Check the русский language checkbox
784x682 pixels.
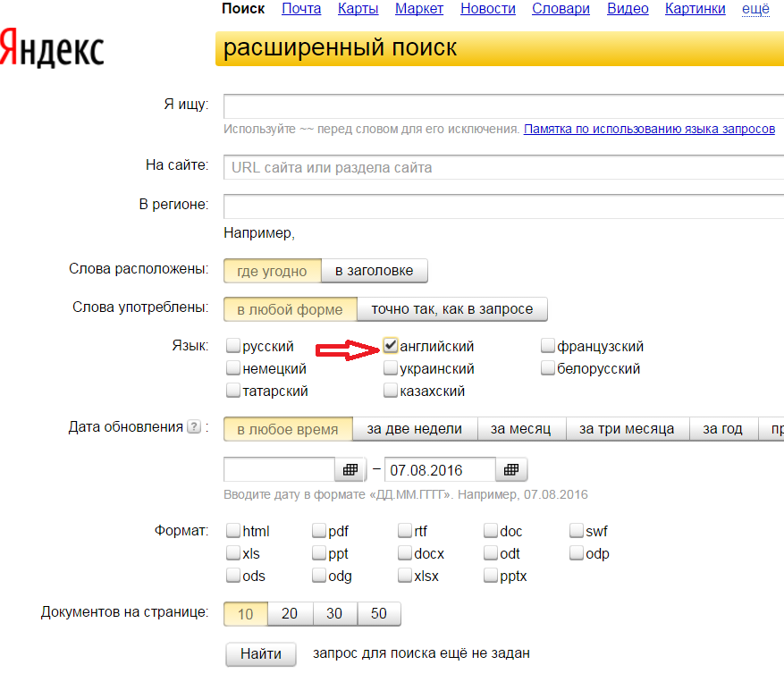(x=233, y=346)
